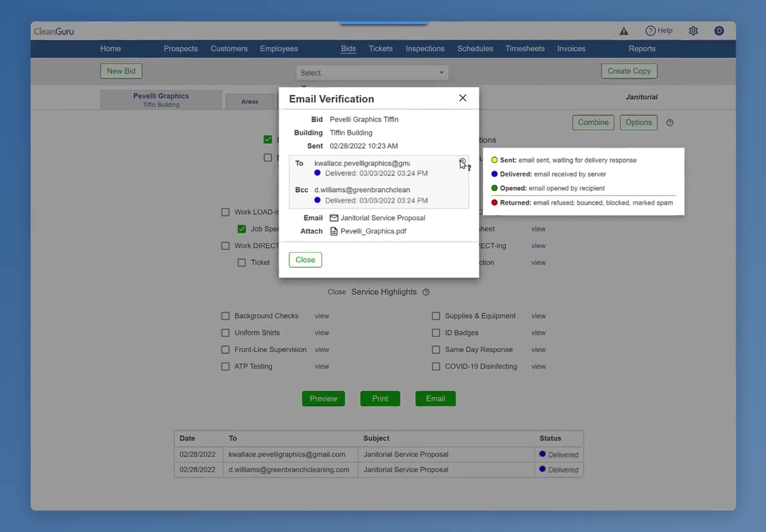This screenshot has width=766, height=532.
Task: Click the CleanGuru logo
Action: 54,32
